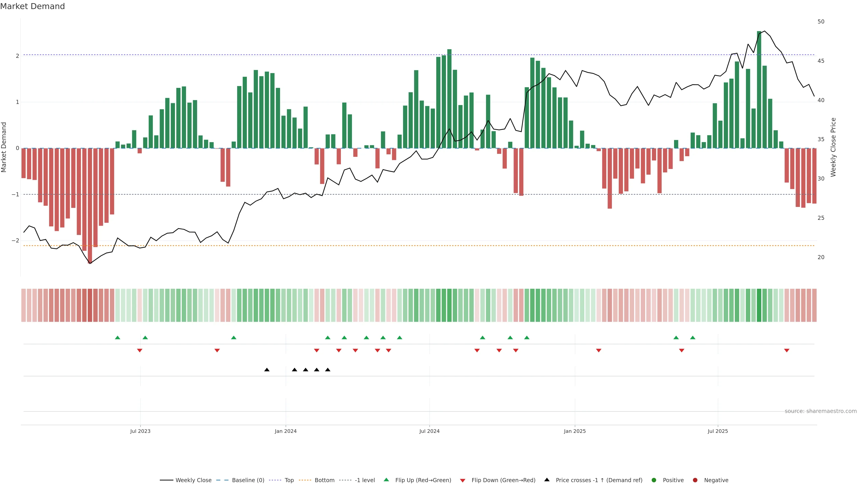Click the first black price-cross triangle marker
The height and width of the screenshot is (488, 868).
coord(267,370)
